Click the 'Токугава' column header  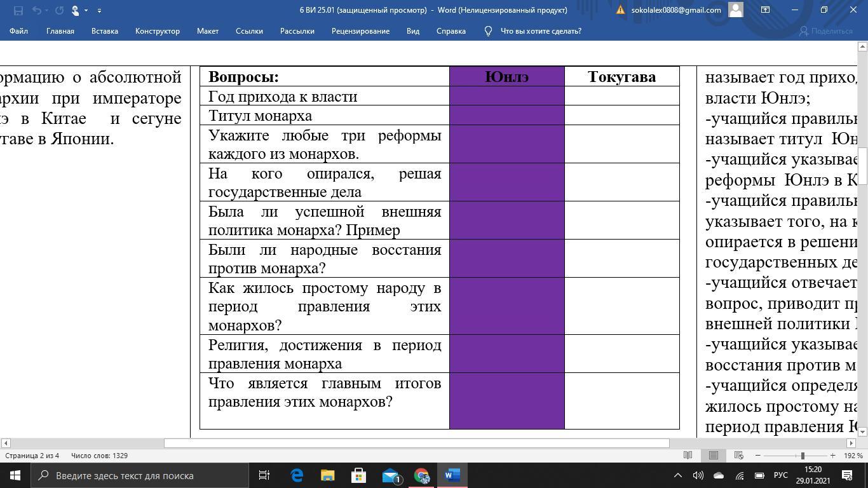[x=622, y=76]
